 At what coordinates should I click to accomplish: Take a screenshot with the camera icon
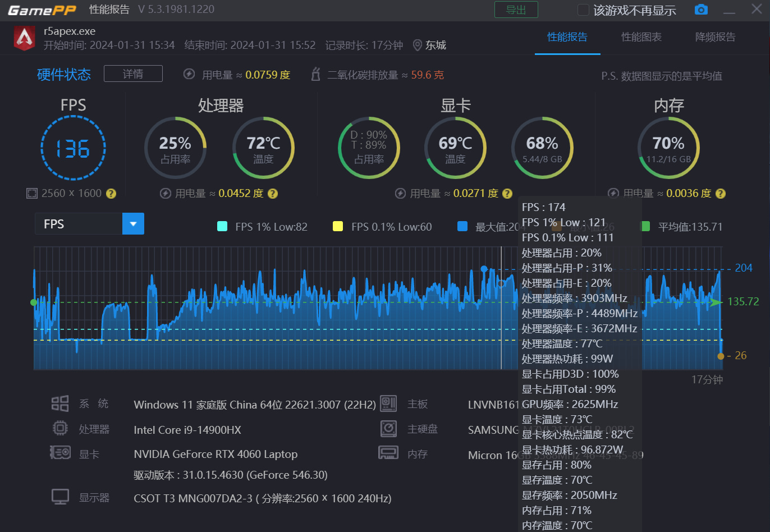701,10
